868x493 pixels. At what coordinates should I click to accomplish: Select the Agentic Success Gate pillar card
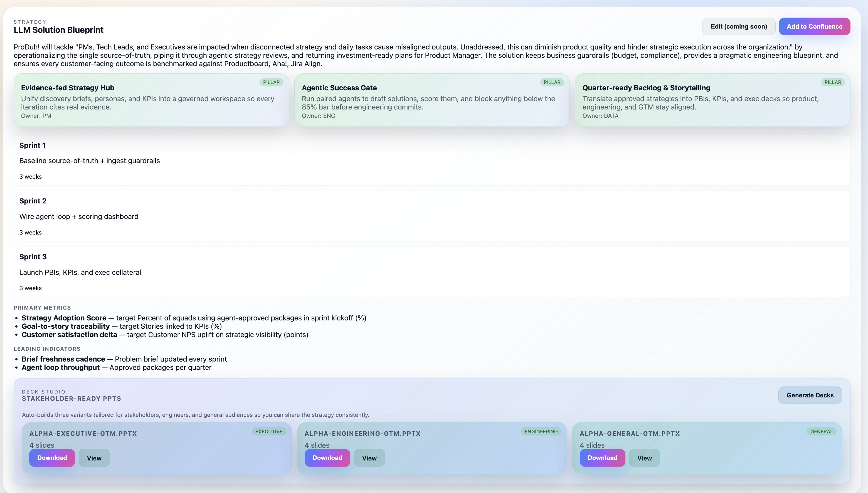[431, 100]
